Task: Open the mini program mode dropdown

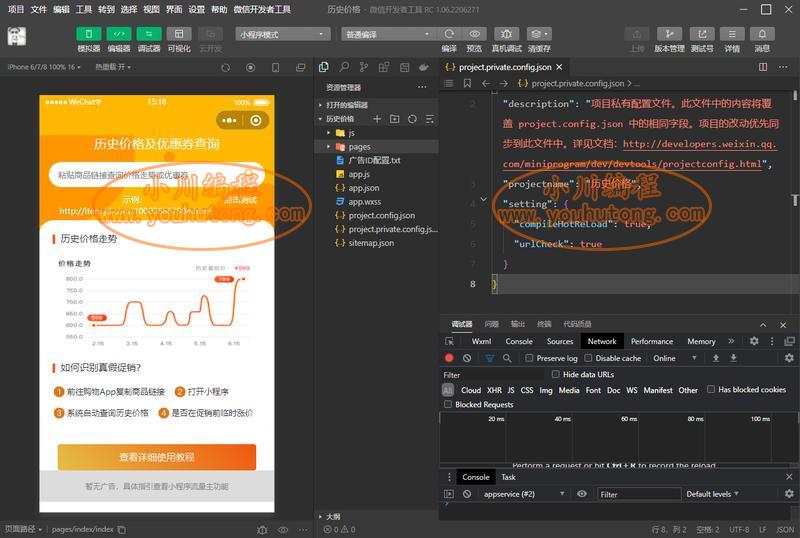Action: click(x=282, y=34)
